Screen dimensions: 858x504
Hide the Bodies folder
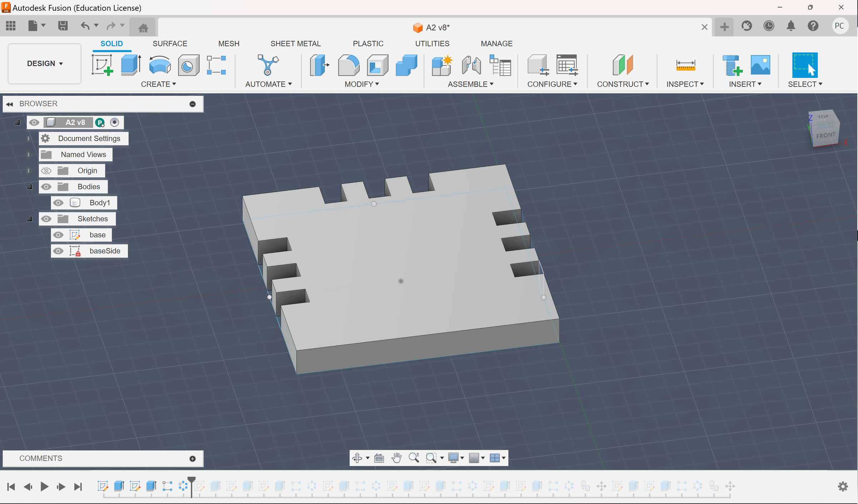(46, 187)
